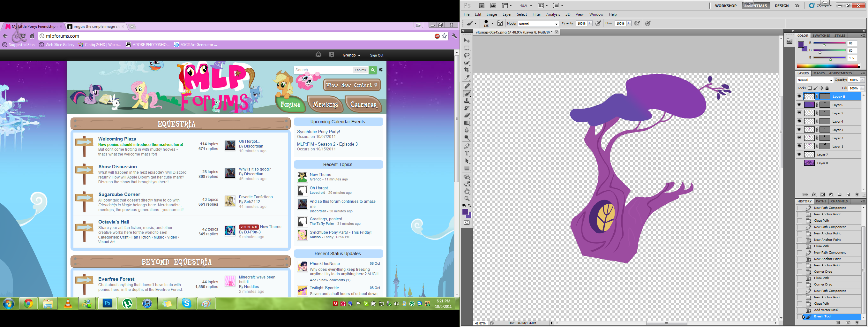The width and height of the screenshot is (868, 327).
Task: Select the Pen tool
Action: 467,146
